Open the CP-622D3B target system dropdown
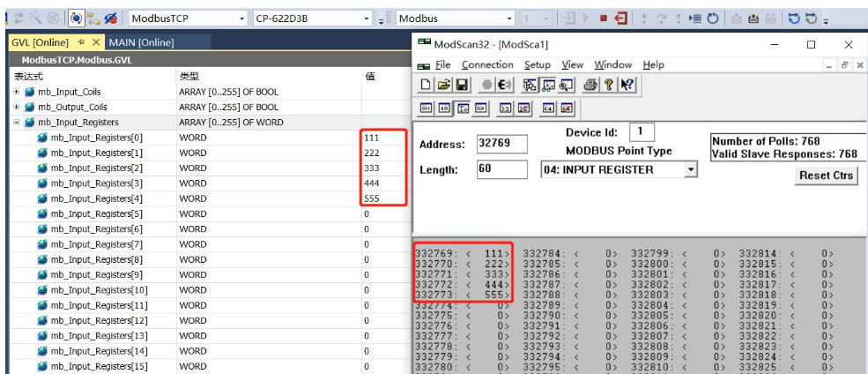The image size is (868, 374). (x=367, y=19)
